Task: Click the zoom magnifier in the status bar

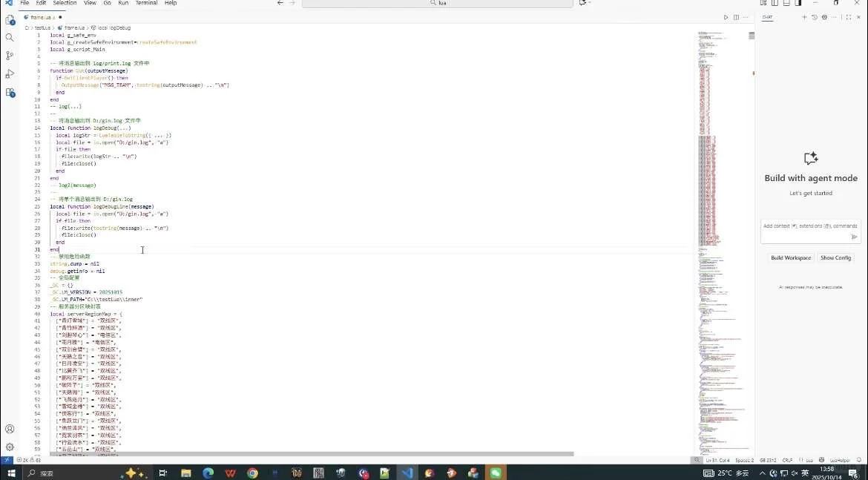Action: 697,460
